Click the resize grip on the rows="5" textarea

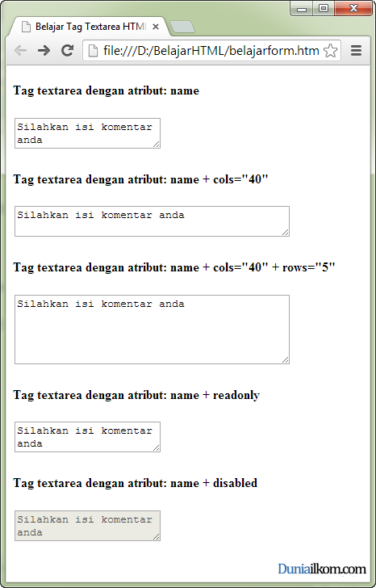pos(286,359)
